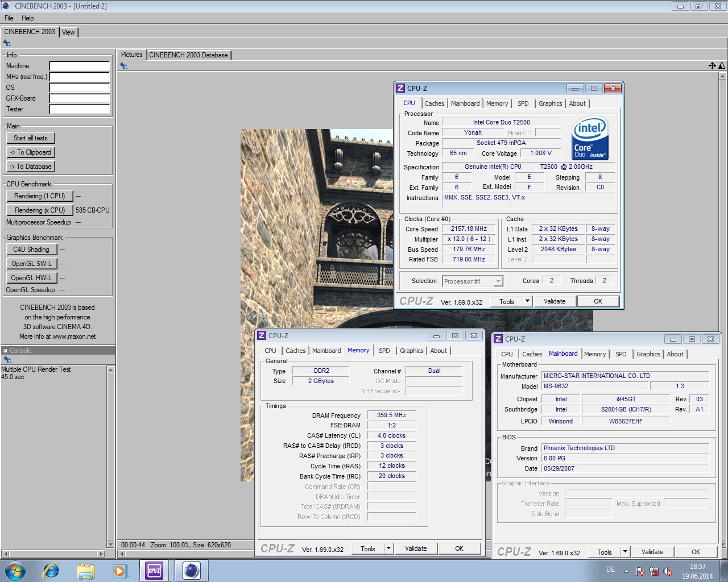
Task: Run the Rendering (x CPU) benchmark
Action: [x=40, y=210]
